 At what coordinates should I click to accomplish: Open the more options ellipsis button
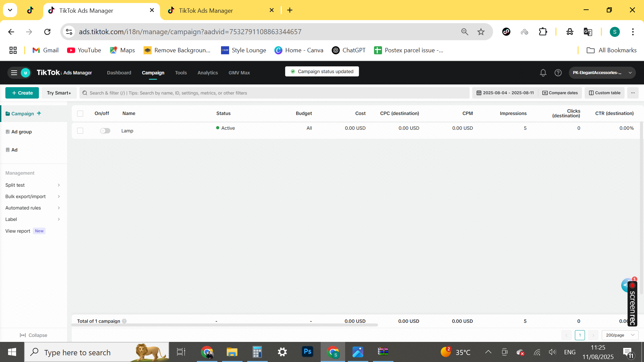point(633,93)
